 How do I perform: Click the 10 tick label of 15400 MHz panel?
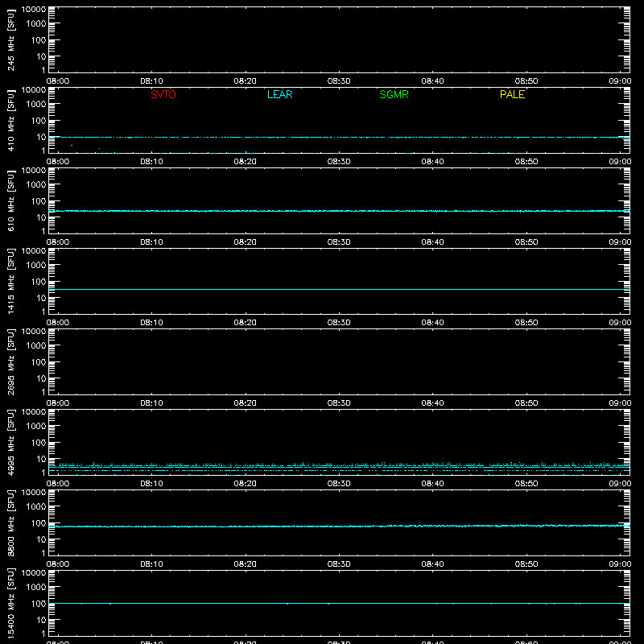[x=42, y=620]
